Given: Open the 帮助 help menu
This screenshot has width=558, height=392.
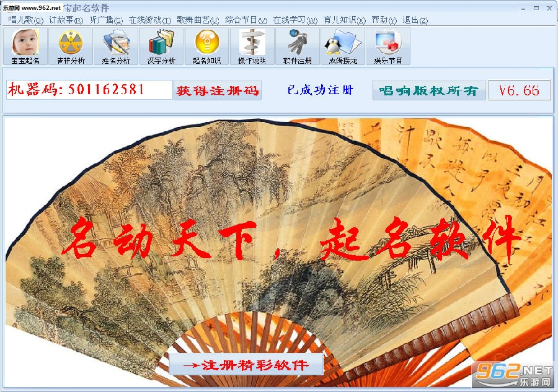Looking at the screenshot, I should 384,20.
